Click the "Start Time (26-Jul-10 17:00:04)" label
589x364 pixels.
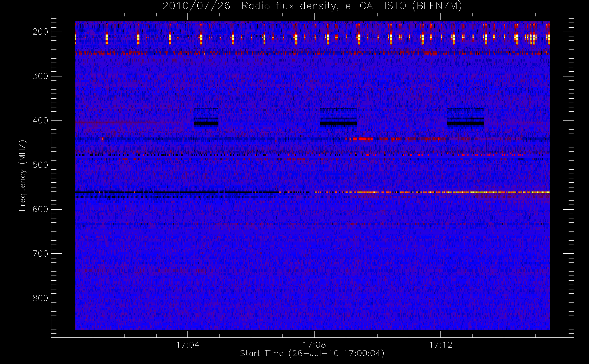(312, 353)
